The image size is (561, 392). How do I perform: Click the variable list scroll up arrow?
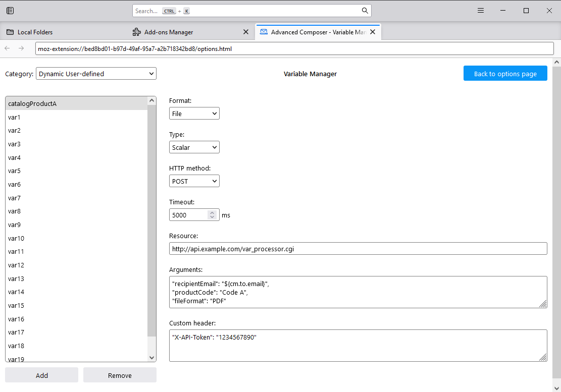pos(151,101)
